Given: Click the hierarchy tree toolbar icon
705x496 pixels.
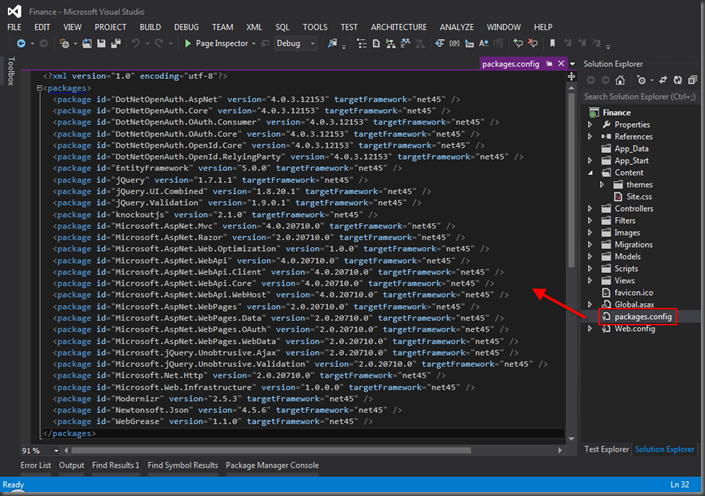Looking at the screenshot, I should point(391,44).
